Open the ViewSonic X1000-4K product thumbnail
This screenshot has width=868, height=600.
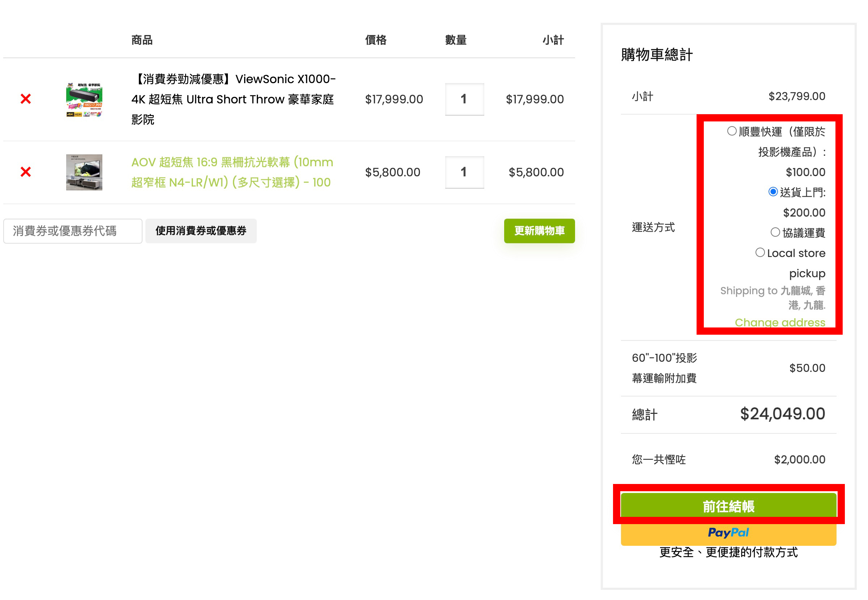coord(84,99)
